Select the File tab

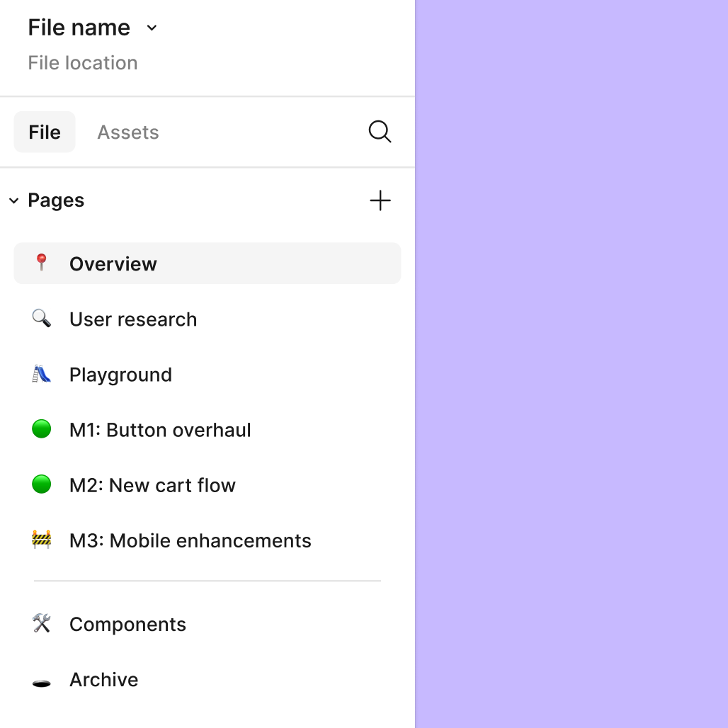click(44, 132)
